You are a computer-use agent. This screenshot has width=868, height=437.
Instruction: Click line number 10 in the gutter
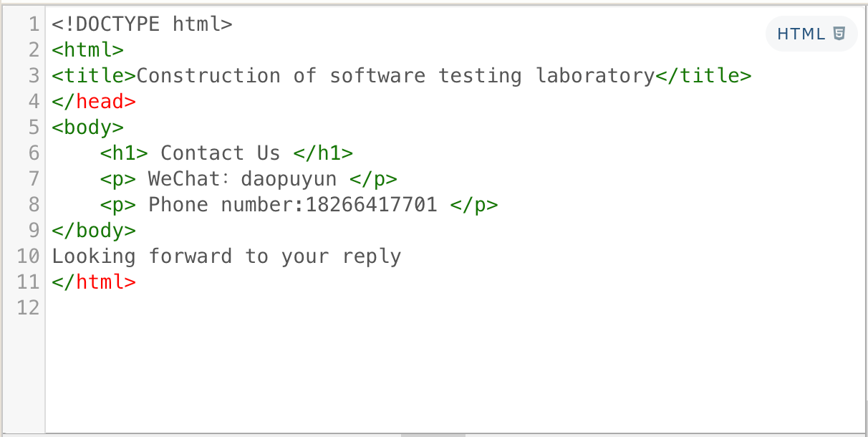28,256
